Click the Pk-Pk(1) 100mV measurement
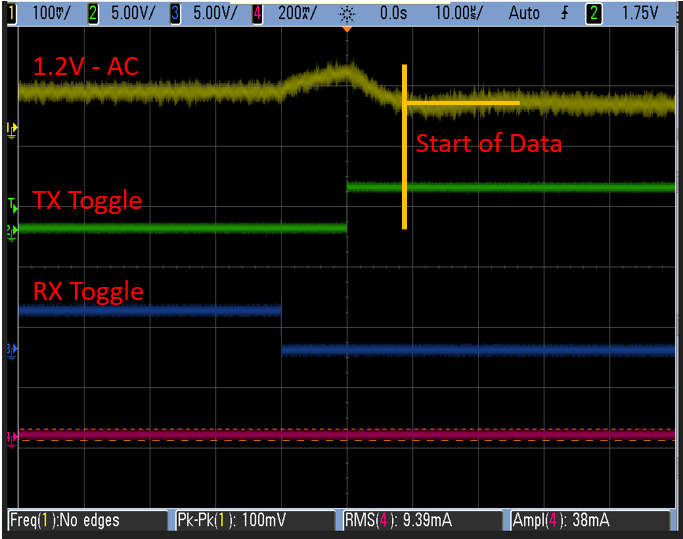 [x=253, y=520]
